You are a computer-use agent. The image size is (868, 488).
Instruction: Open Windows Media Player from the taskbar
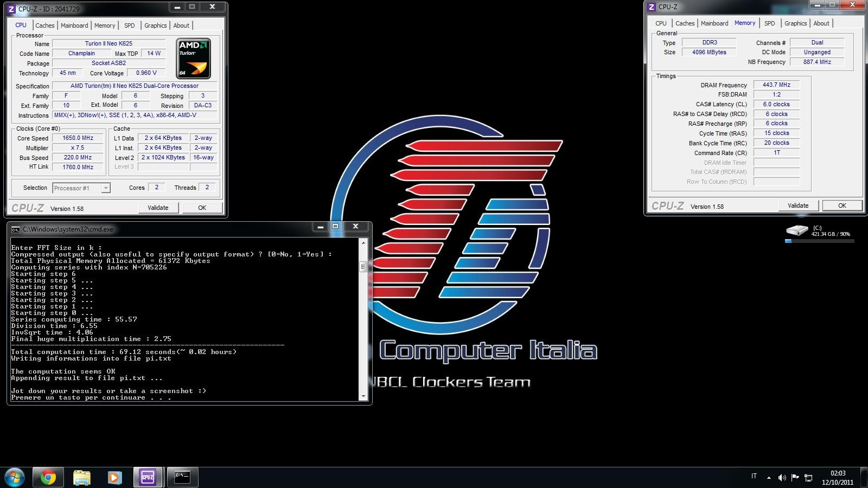tap(114, 477)
